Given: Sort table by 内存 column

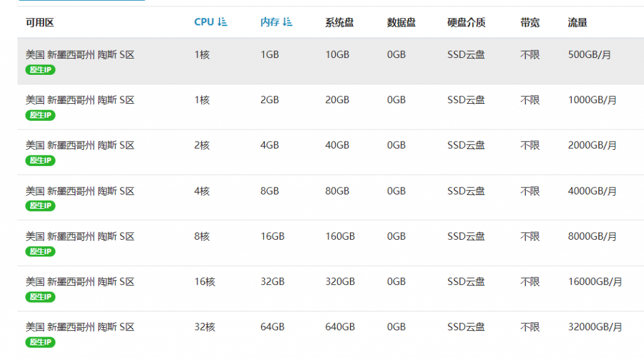Looking at the screenshot, I should coord(276,22).
